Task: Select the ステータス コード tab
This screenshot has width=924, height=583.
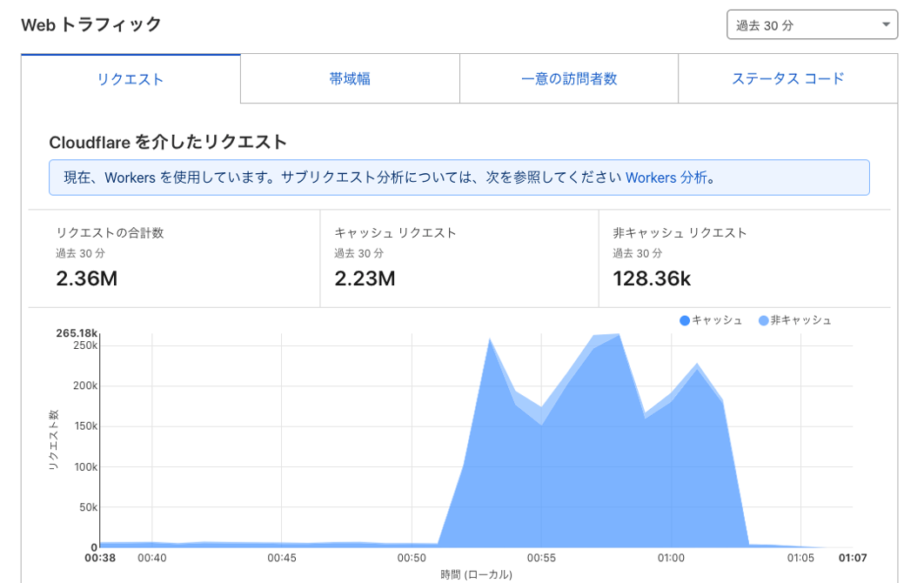Action: click(787, 79)
